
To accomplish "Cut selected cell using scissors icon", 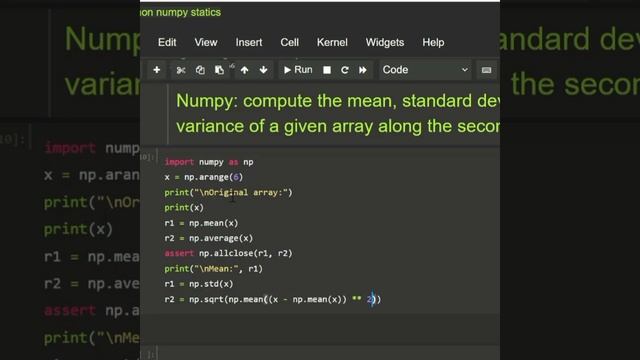I will pyautogui.click(x=181, y=70).
